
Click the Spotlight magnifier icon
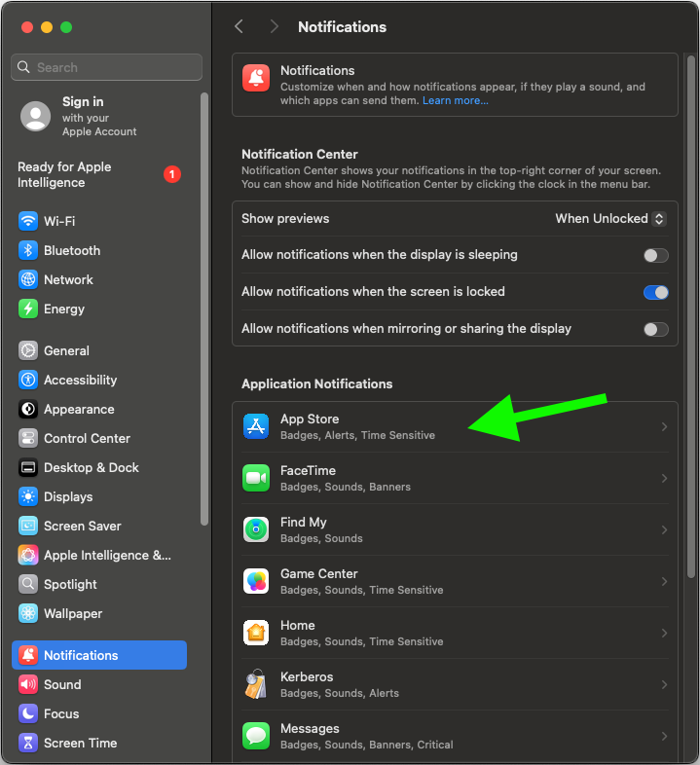(28, 584)
